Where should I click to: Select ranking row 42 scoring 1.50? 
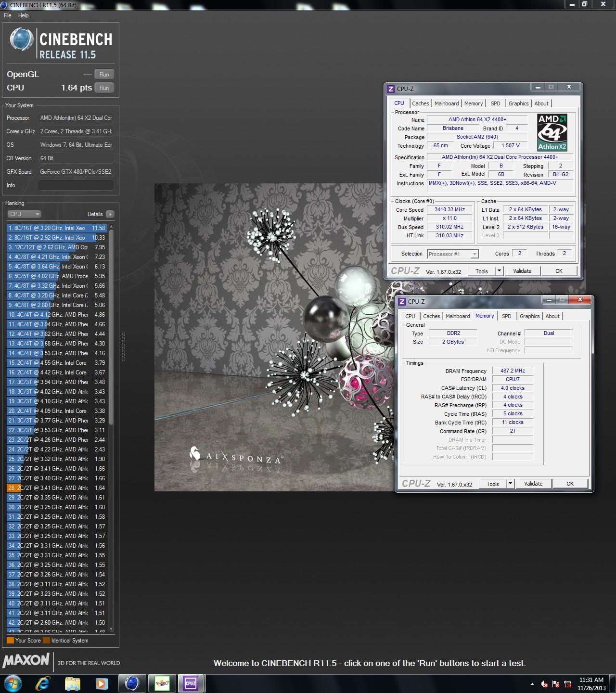(x=57, y=623)
